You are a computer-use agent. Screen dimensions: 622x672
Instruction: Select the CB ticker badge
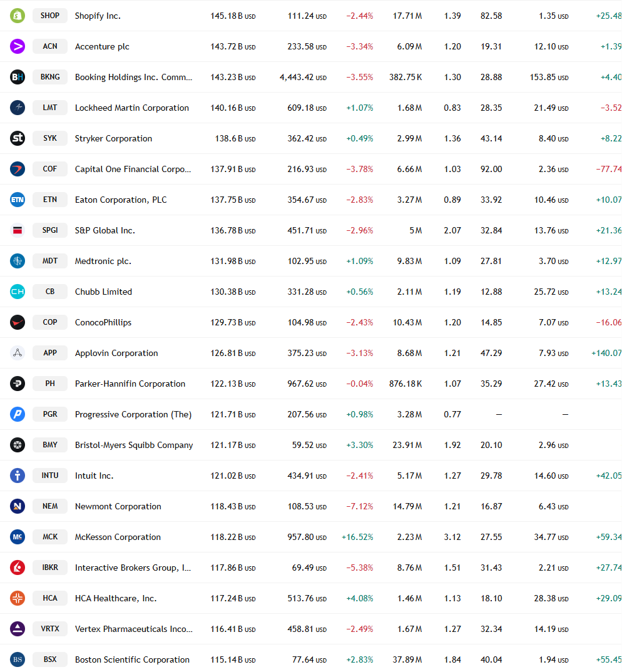49,292
